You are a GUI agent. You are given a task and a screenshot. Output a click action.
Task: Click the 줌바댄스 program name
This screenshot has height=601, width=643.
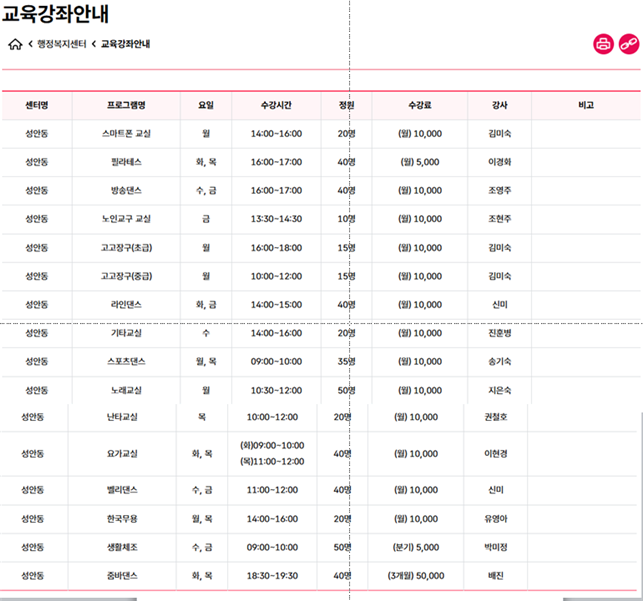tap(122, 576)
